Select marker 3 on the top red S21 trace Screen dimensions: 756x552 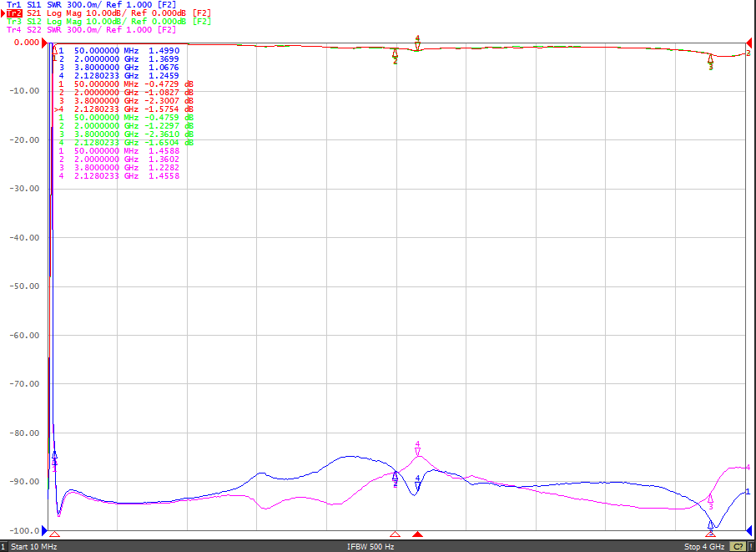click(x=710, y=61)
